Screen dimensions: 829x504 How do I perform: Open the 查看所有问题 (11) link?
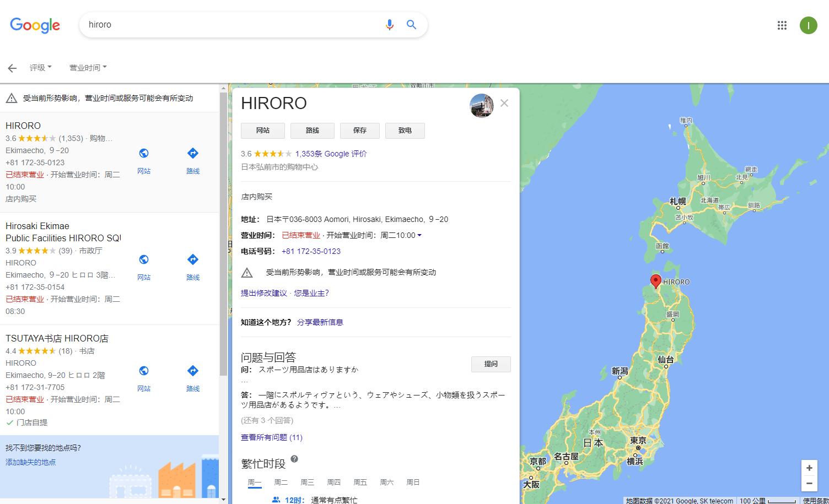pos(270,437)
